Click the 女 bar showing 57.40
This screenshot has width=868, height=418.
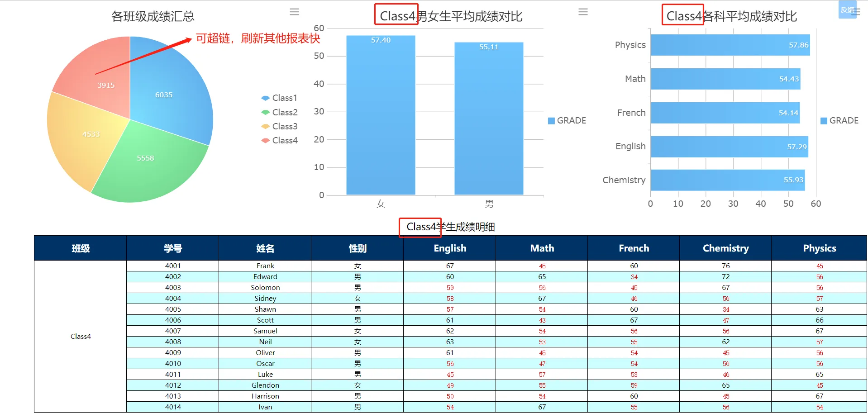pyautogui.click(x=381, y=118)
